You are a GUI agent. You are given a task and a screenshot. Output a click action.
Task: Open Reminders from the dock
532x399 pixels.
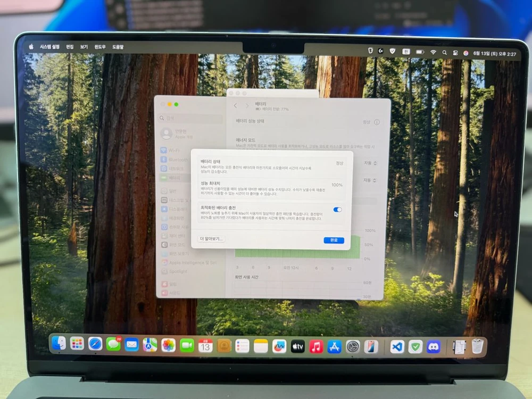[242, 346]
